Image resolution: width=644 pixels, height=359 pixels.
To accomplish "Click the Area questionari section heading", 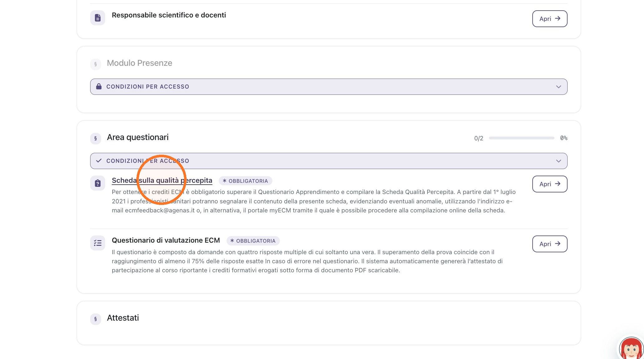I will coord(138,137).
